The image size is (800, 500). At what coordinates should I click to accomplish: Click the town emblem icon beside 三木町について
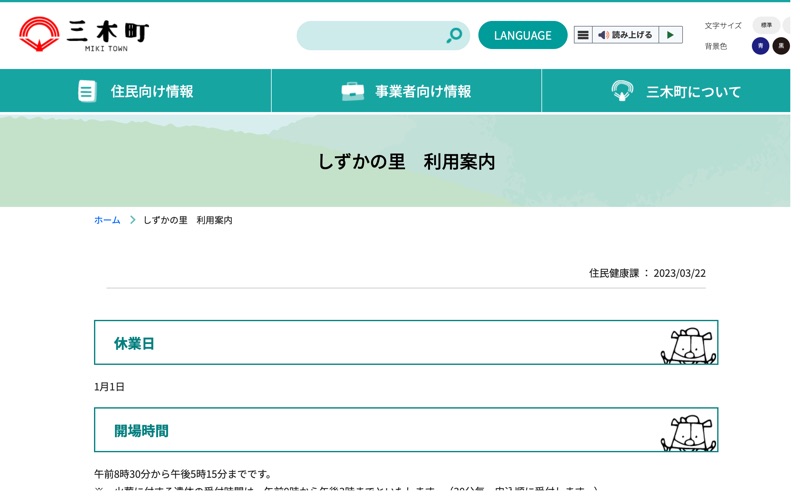[x=622, y=91]
